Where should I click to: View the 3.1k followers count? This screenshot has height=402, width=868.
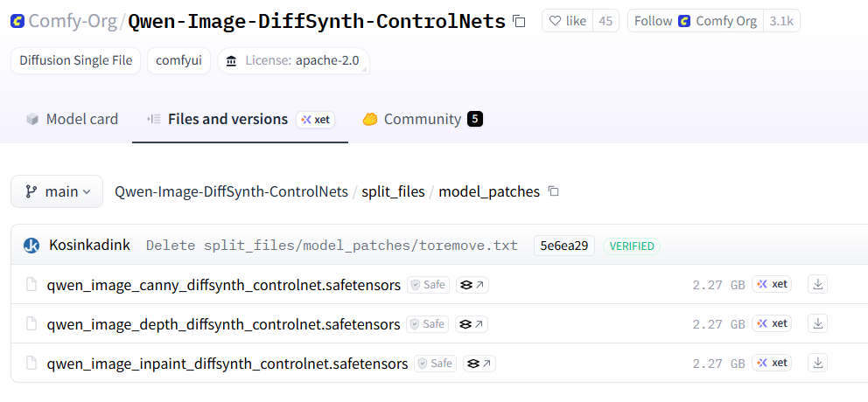[781, 21]
